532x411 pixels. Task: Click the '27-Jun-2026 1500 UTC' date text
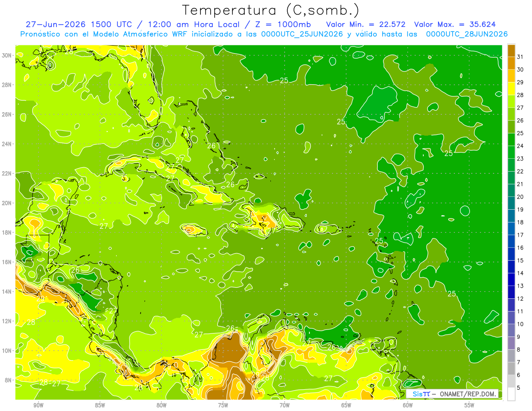[80, 24]
